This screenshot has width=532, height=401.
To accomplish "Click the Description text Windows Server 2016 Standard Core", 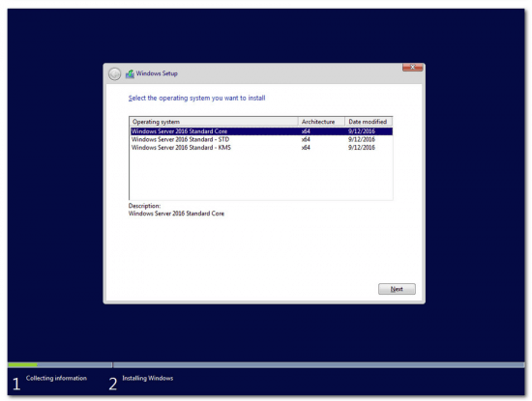I will coord(176,214).
